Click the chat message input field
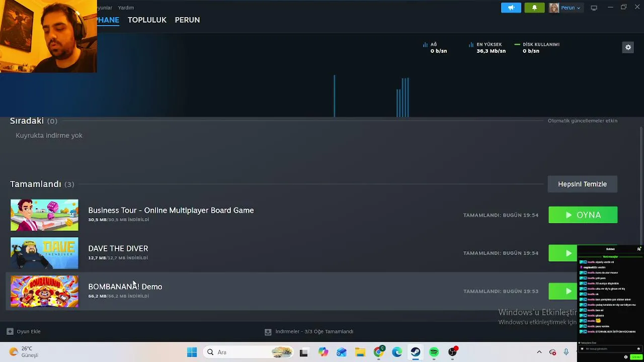Viewport: 644px width, 362px height. [610, 349]
